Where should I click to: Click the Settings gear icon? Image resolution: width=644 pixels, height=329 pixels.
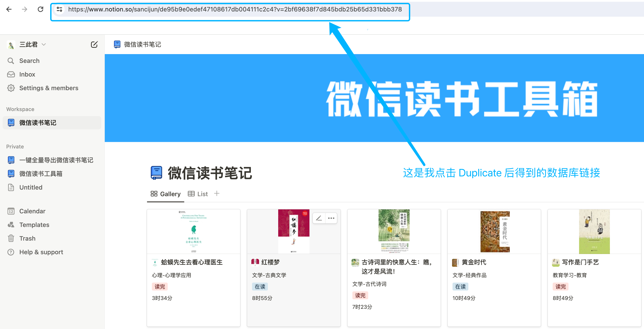click(x=11, y=88)
